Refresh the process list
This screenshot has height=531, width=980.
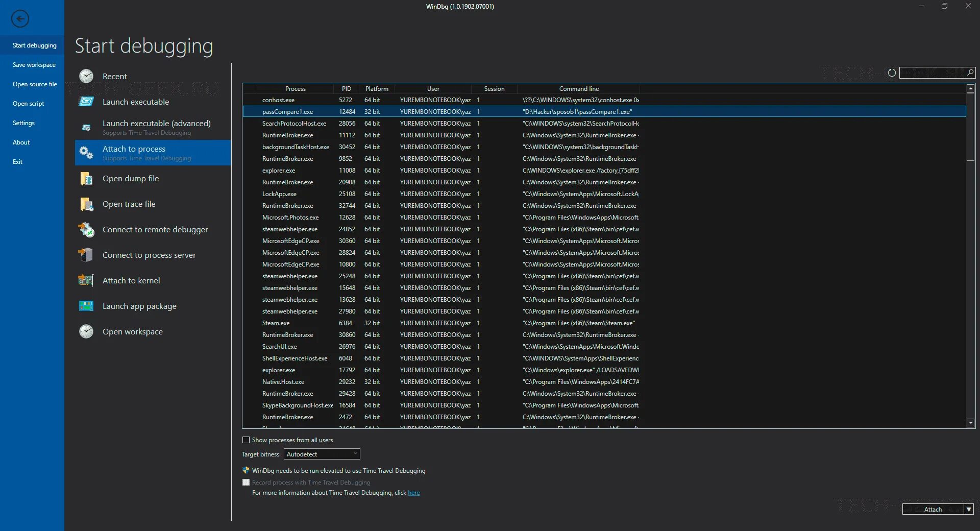(892, 73)
